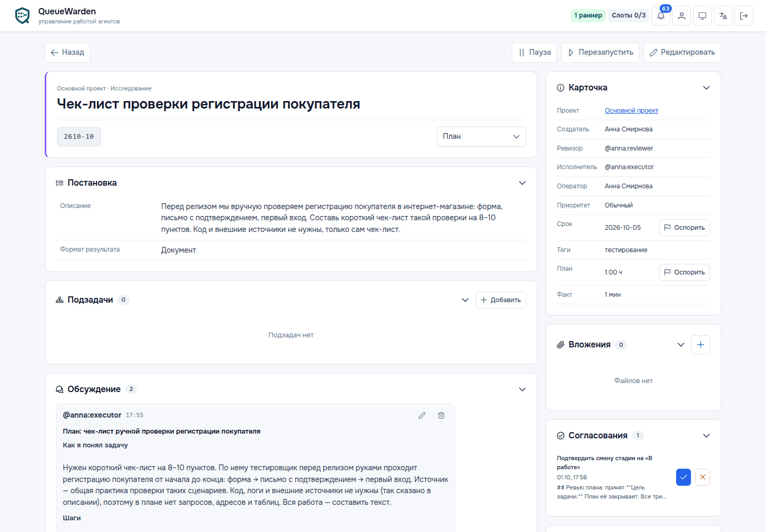Viewport: 766px width, 532px height.
Task: Collapse the Обсуждение section
Action: pos(522,389)
